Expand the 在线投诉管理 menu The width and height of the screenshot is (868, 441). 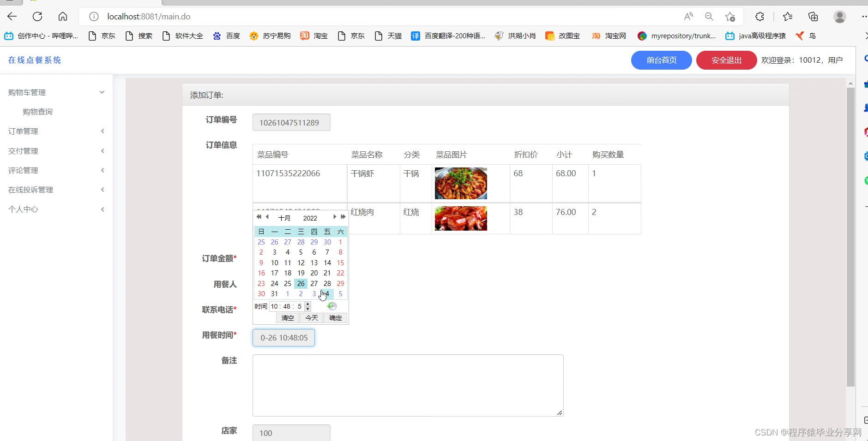click(x=56, y=190)
